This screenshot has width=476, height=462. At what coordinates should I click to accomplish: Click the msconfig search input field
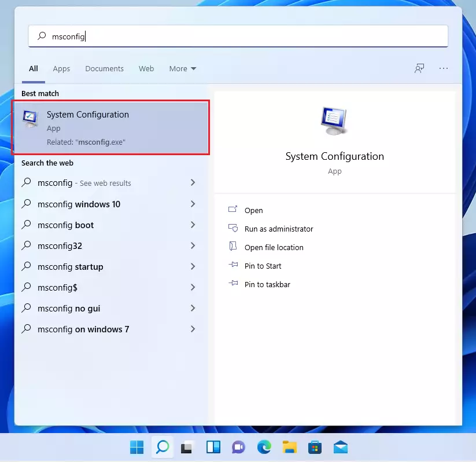click(238, 36)
